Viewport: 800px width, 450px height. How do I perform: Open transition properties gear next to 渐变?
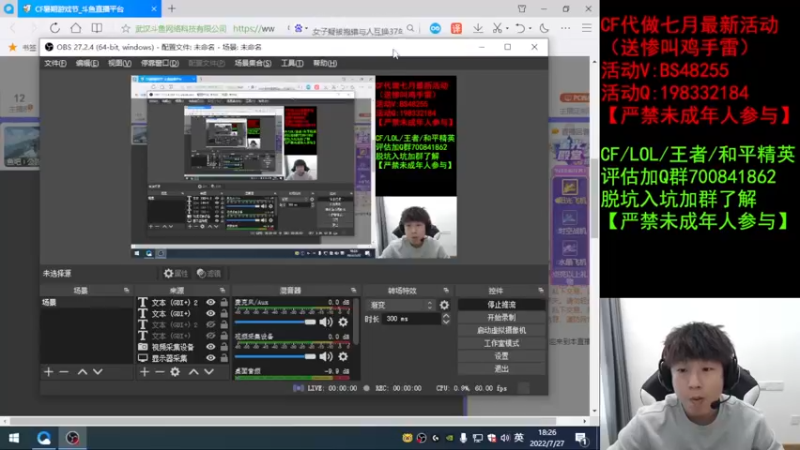[444, 305]
